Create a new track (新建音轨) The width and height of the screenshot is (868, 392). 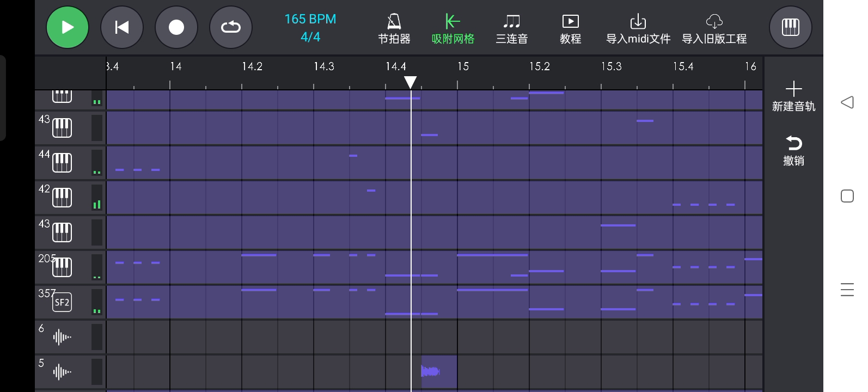click(x=794, y=96)
